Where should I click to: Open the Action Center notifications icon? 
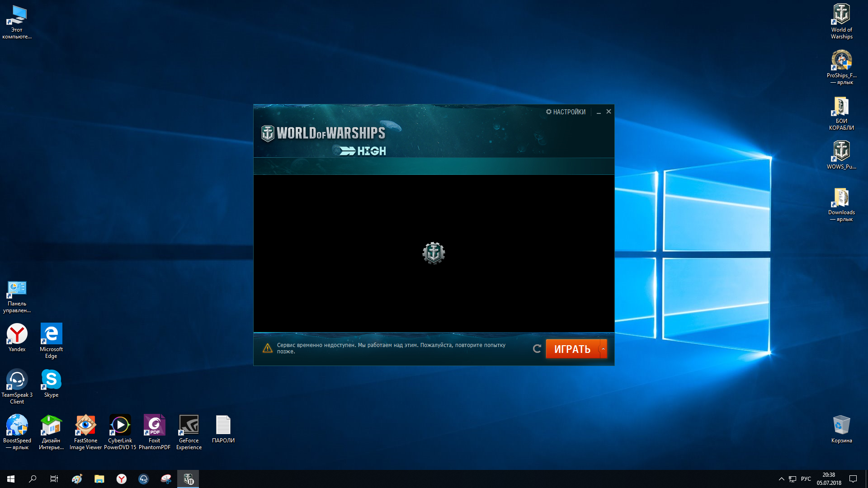tap(853, 479)
